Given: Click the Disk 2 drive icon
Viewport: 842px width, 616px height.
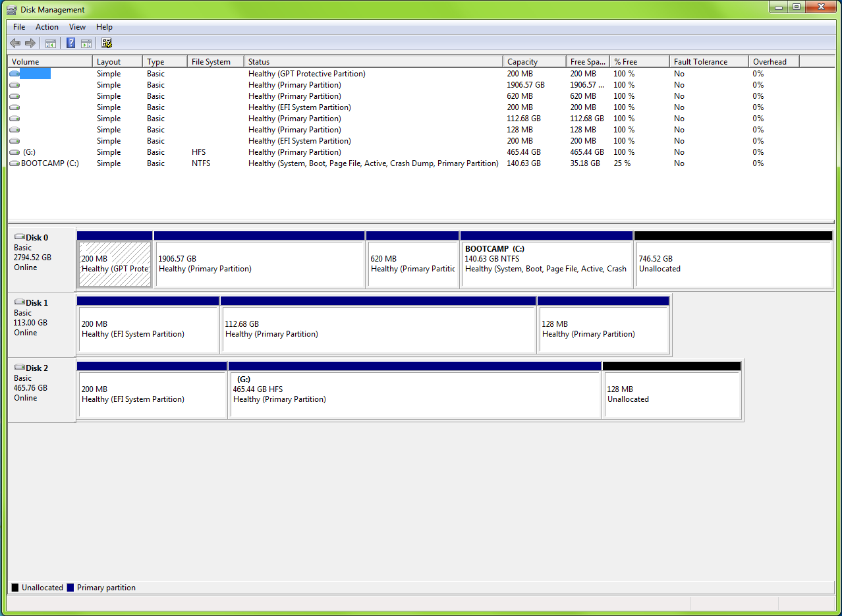Looking at the screenshot, I should pos(19,368).
